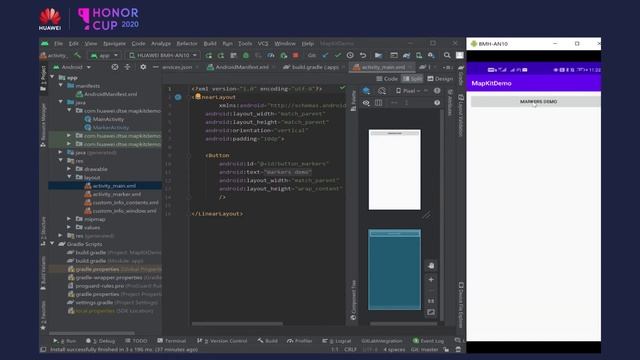Click the editor horizontal scrollbar
This screenshot has width=640, height=360.
point(237,324)
